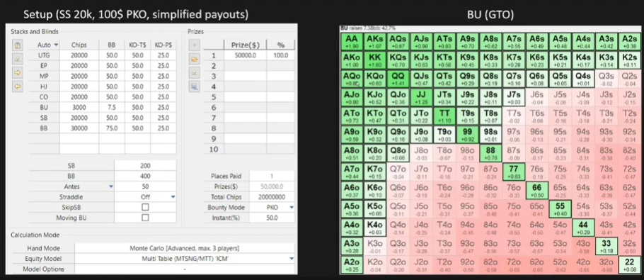This screenshot has width=644, height=280.
Task: Select the 44 hand cell
Action: coord(584,228)
